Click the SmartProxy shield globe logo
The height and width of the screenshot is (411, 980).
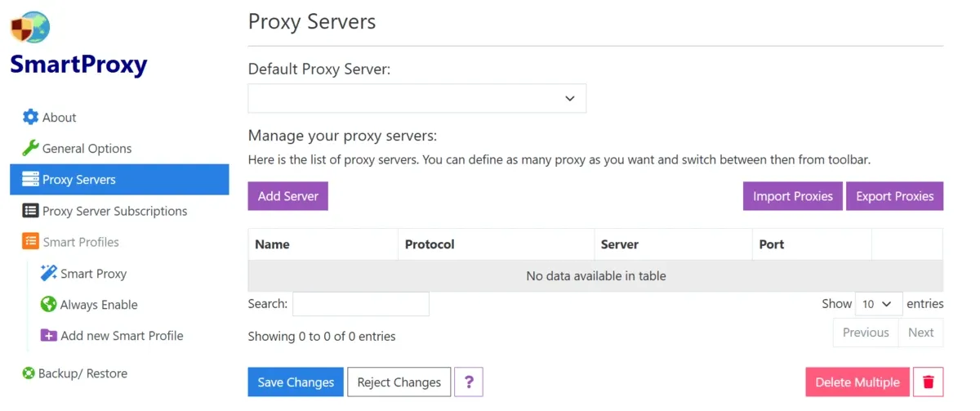[30, 27]
